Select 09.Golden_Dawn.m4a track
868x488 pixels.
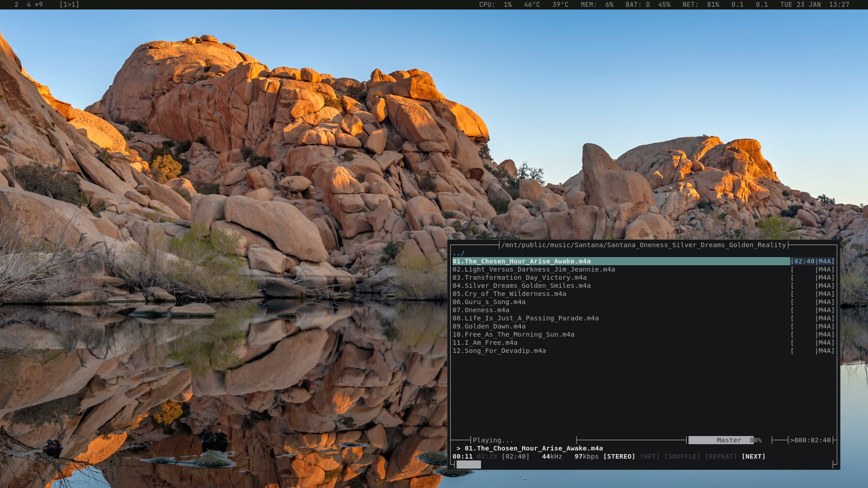click(489, 326)
